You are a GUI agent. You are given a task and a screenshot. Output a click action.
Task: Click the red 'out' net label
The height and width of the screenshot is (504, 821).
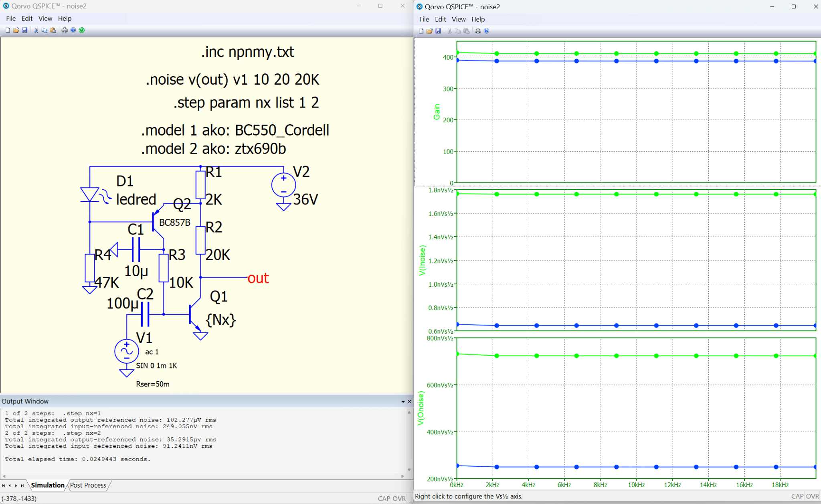tap(258, 278)
